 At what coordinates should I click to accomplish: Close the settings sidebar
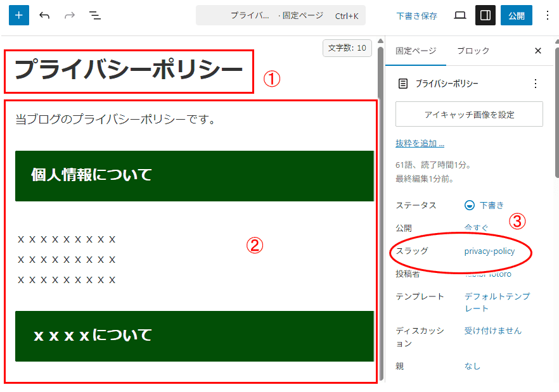click(x=538, y=51)
